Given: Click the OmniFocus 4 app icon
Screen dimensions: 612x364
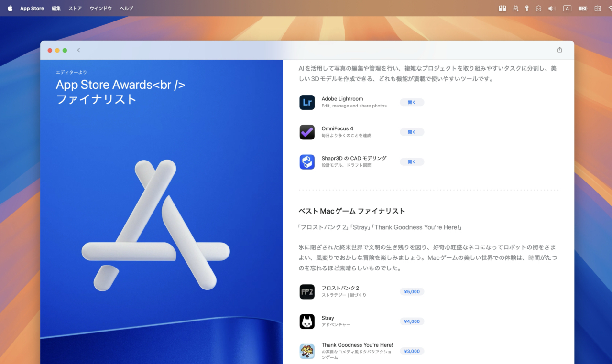Looking at the screenshot, I should (307, 132).
